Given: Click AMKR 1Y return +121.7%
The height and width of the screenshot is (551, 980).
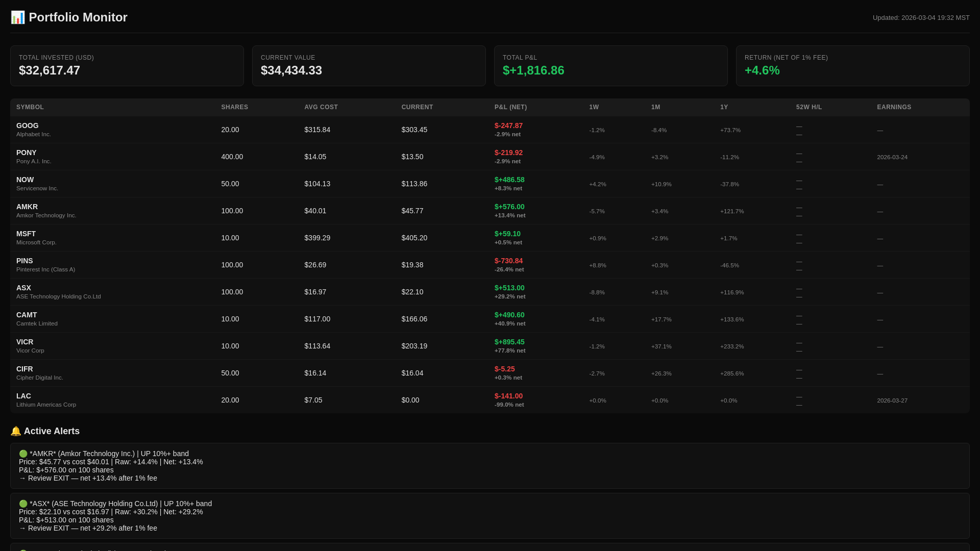Looking at the screenshot, I should coord(732,211).
